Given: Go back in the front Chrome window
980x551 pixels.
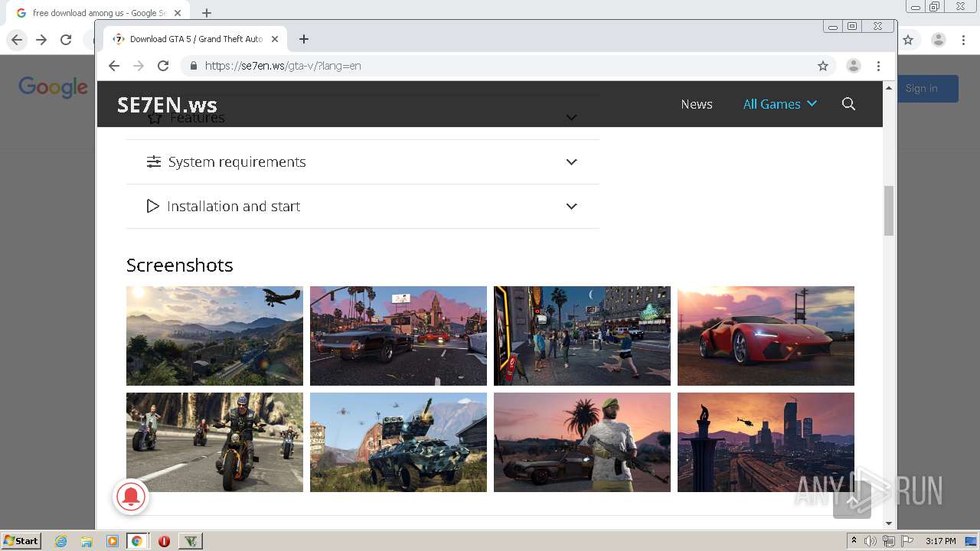Looking at the screenshot, I should (114, 66).
